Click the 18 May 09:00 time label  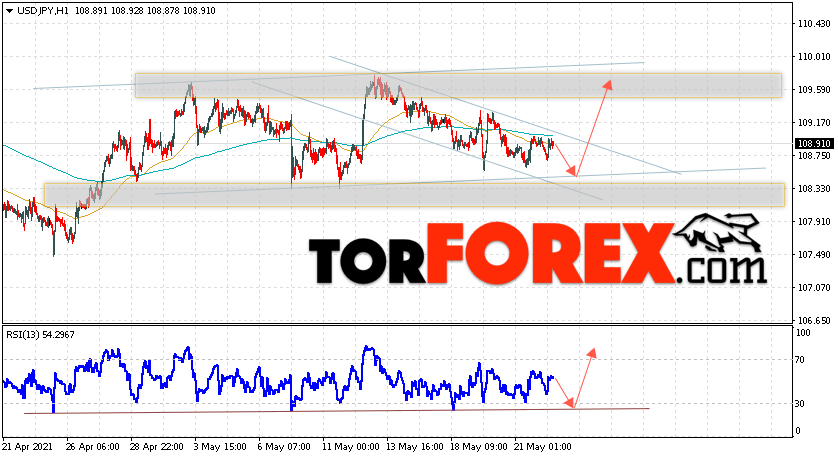point(479,447)
